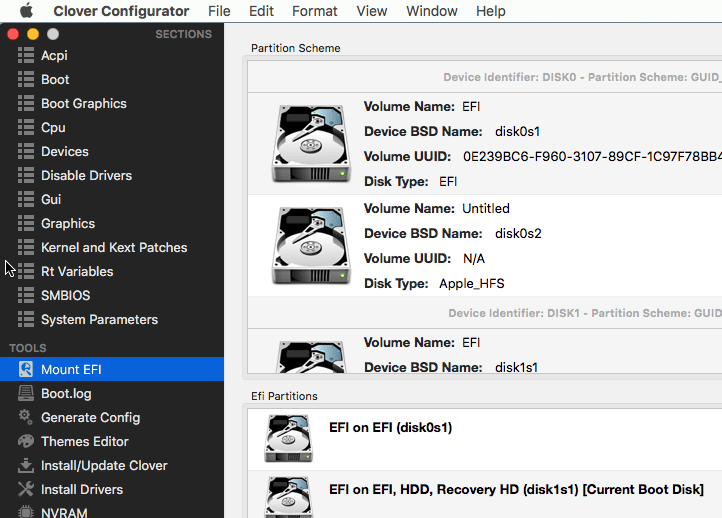The height and width of the screenshot is (518, 722).
Task: Click the list icon beside Boot
Action: (x=26, y=79)
